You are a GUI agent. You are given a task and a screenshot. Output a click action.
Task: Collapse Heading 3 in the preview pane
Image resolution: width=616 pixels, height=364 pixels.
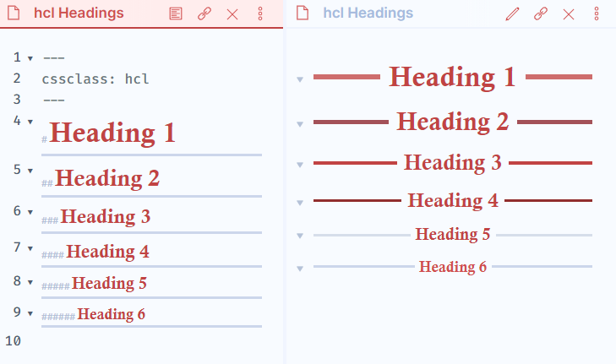point(300,164)
